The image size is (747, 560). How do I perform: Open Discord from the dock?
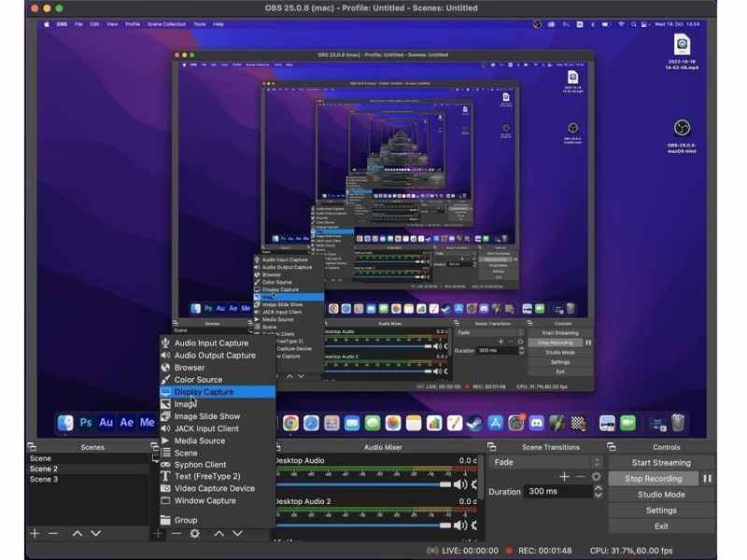(x=536, y=423)
